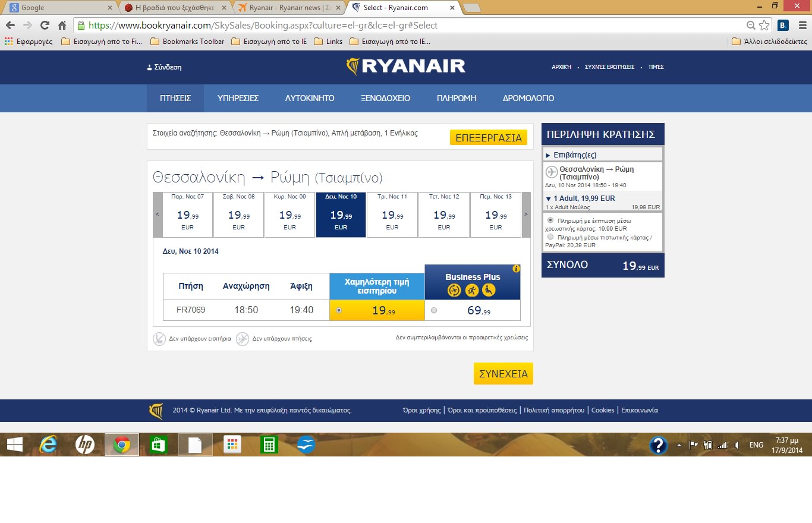The height and width of the screenshot is (523, 812).
Task: Open Windows Start button
Action: coord(15,445)
